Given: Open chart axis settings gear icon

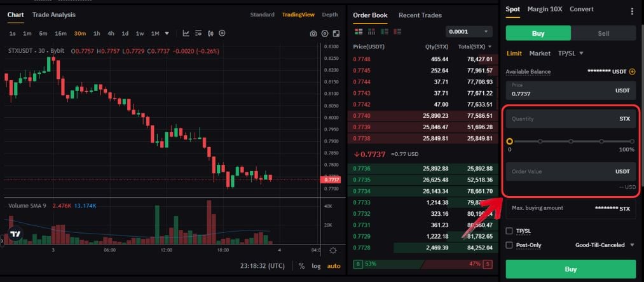Looking at the screenshot, I should tap(333, 250).
